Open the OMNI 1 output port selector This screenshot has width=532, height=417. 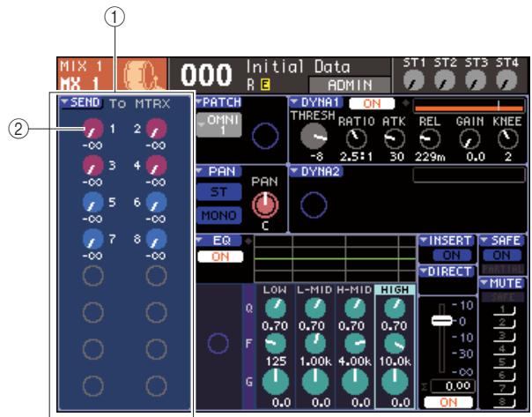(218, 124)
